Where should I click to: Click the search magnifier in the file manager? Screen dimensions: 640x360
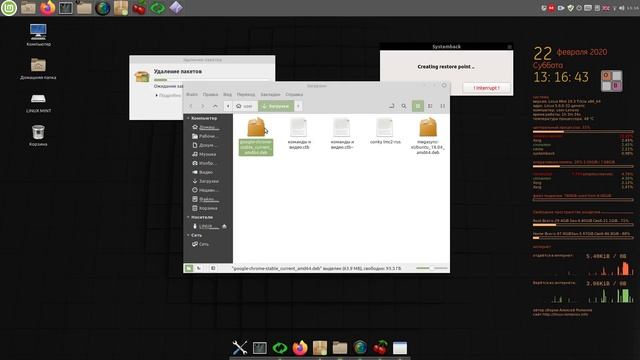[x=404, y=106]
